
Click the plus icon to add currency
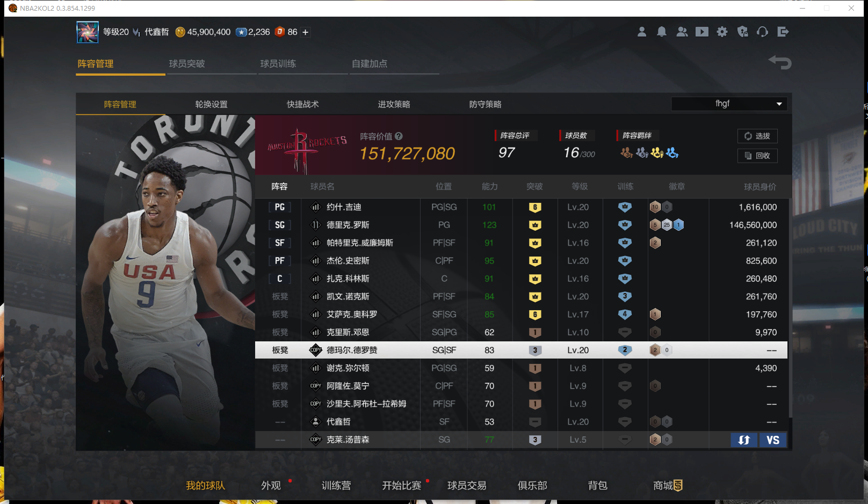306,32
